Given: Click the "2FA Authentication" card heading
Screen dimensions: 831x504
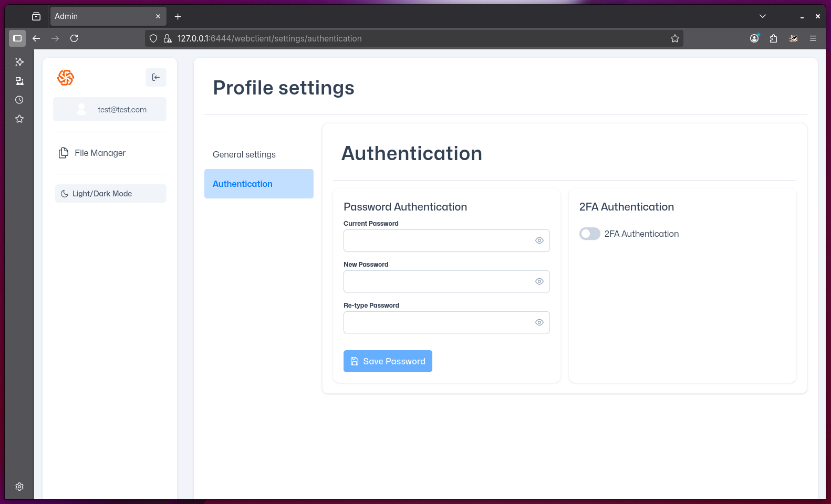Looking at the screenshot, I should tap(626, 207).
